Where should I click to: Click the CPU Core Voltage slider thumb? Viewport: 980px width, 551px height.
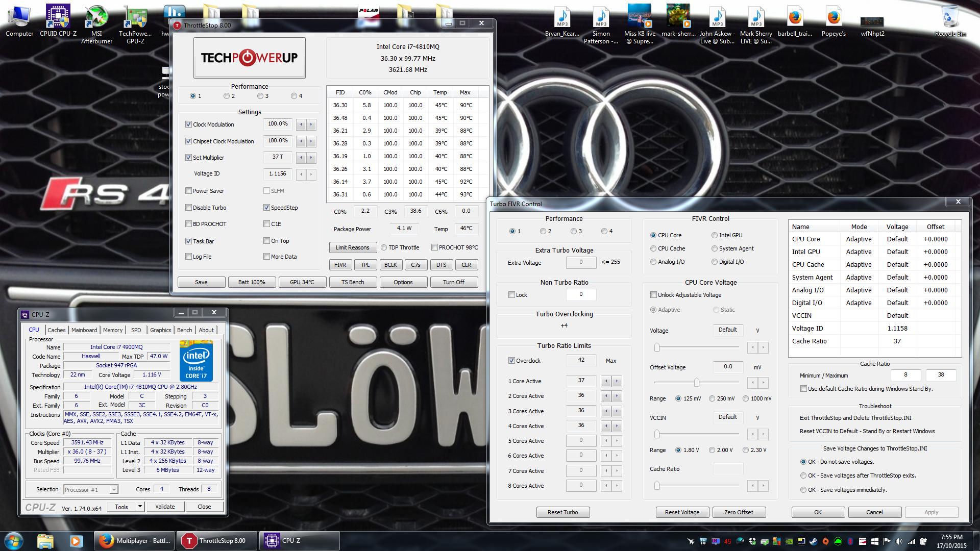[657, 347]
